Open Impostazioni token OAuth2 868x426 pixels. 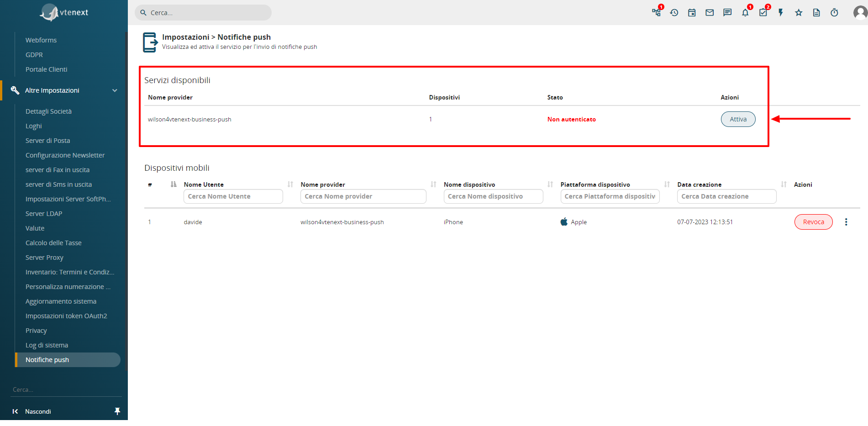[66, 316]
